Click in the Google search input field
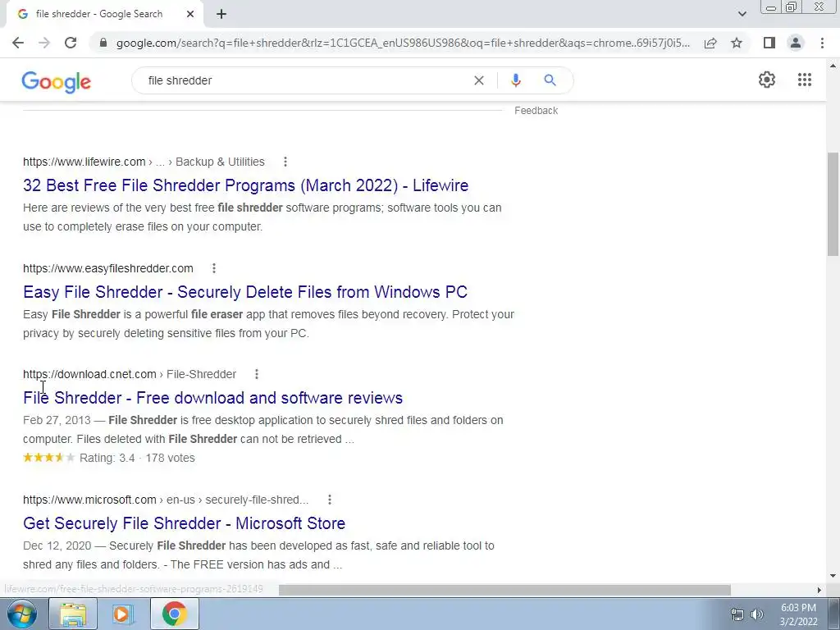This screenshot has width=840, height=630. (305, 80)
